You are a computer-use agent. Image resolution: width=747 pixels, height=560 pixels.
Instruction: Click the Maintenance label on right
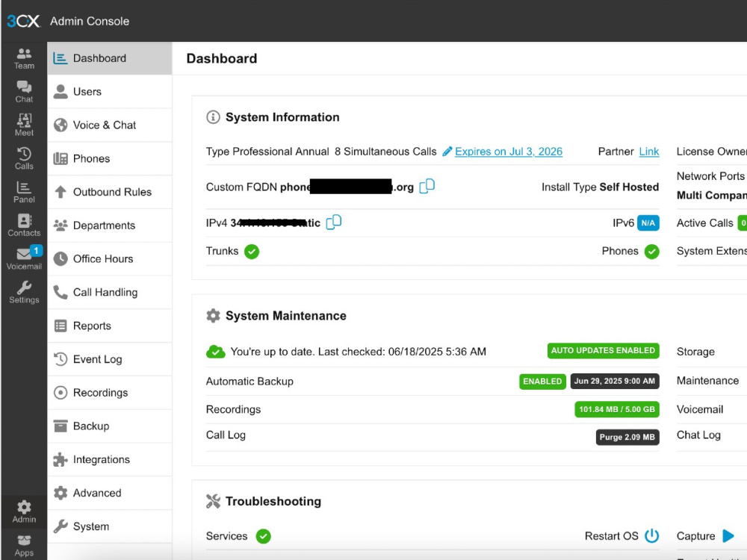(x=707, y=381)
